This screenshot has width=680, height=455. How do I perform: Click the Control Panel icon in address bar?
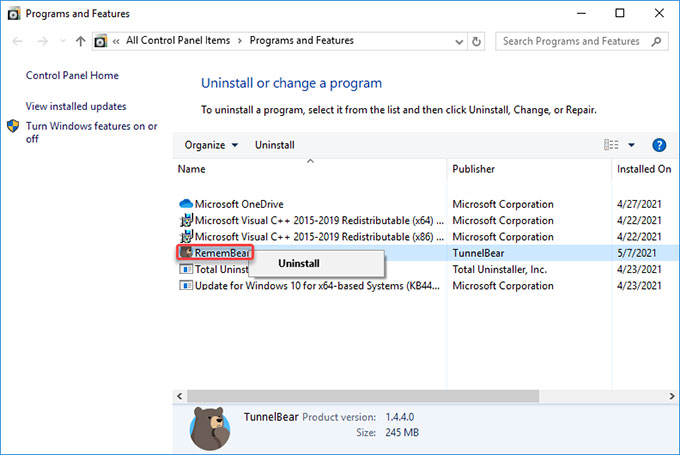tap(101, 41)
